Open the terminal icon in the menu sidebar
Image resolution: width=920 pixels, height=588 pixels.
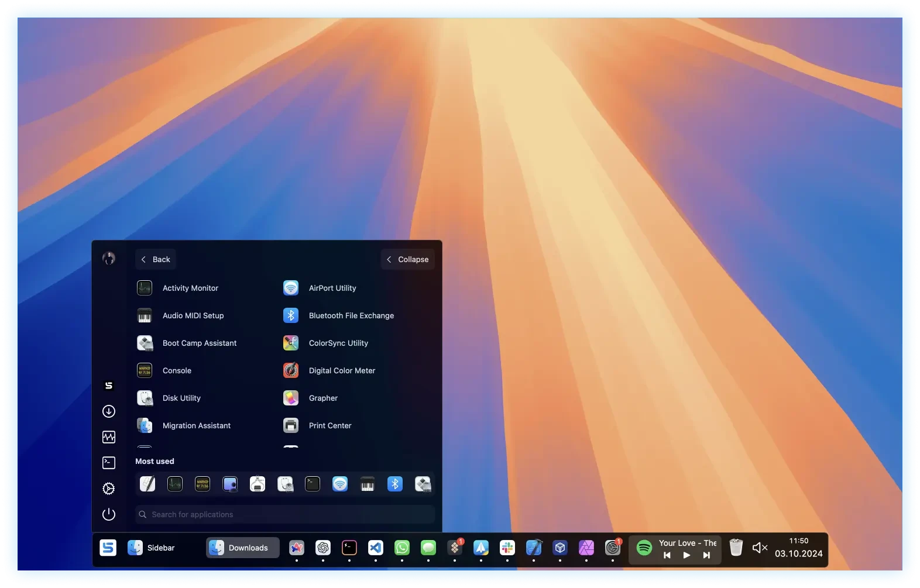109,463
